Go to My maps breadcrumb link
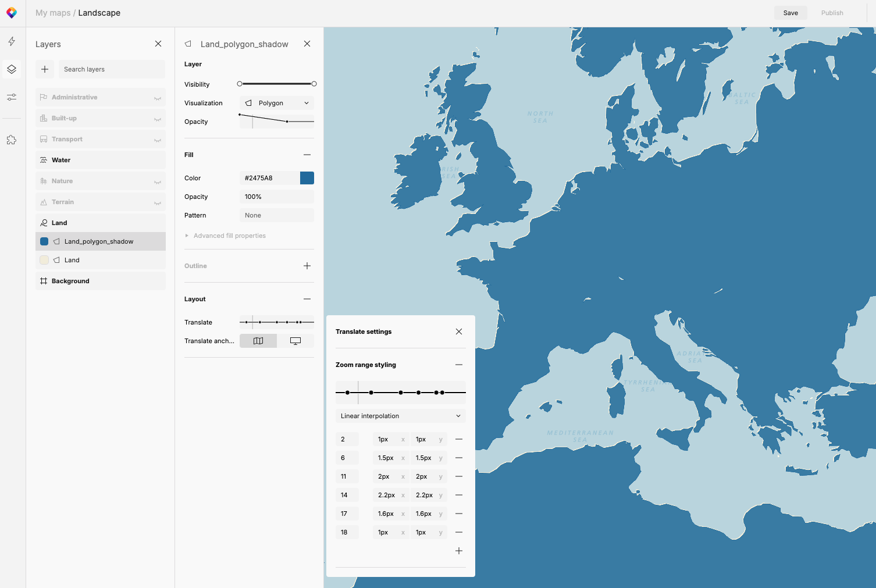The image size is (876, 588). (53, 13)
